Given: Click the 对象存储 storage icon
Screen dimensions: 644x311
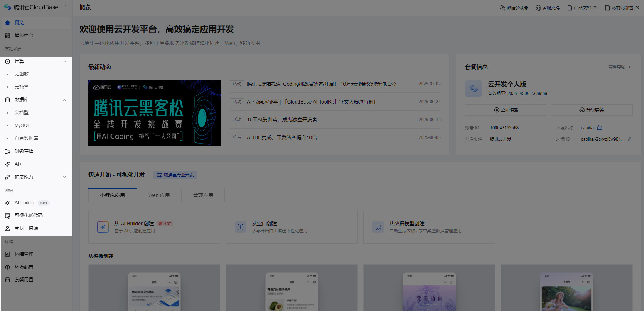Looking at the screenshot, I should point(8,151).
